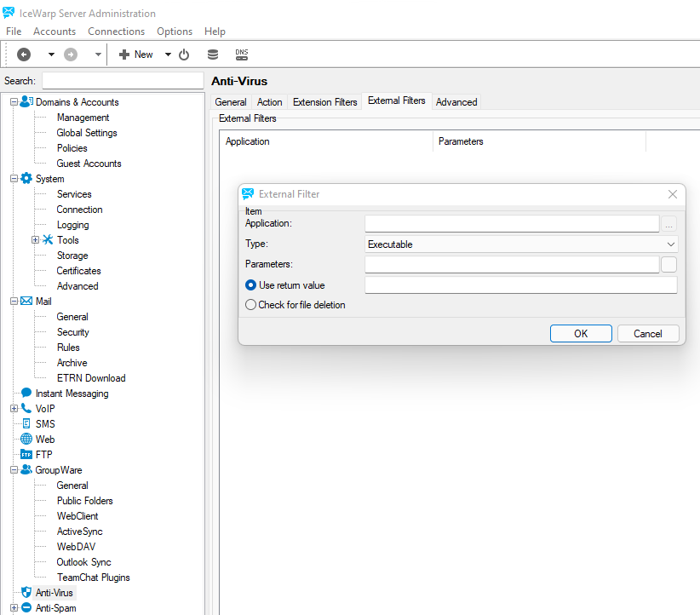
Task: Click the New toolbar button
Action: [136, 55]
